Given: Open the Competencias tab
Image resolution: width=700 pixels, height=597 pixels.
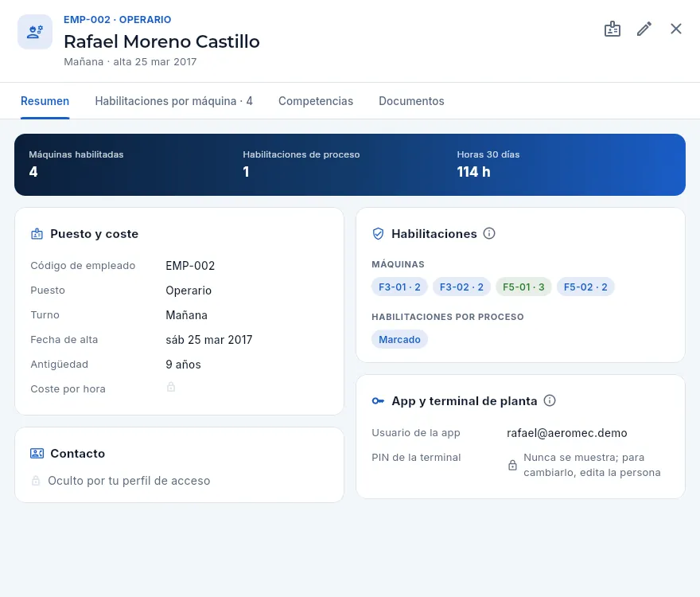Looking at the screenshot, I should point(316,101).
